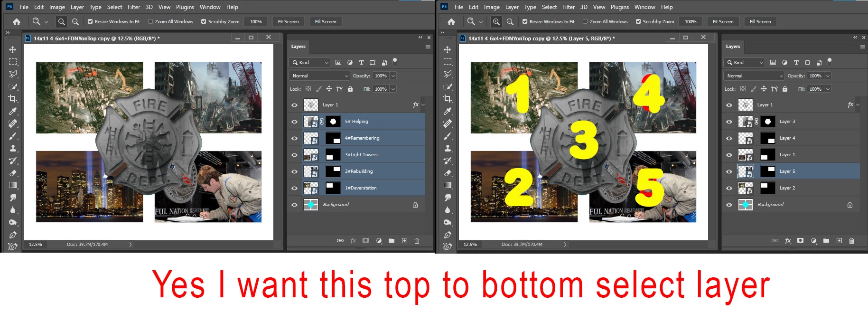This screenshot has height=322, width=868.
Task: Select the Gradient tool in left window
Action: tap(13, 185)
